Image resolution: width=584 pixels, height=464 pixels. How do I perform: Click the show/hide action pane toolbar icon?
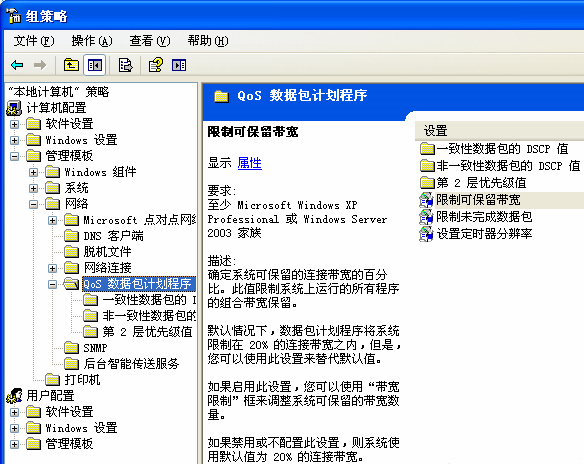click(179, 66)
